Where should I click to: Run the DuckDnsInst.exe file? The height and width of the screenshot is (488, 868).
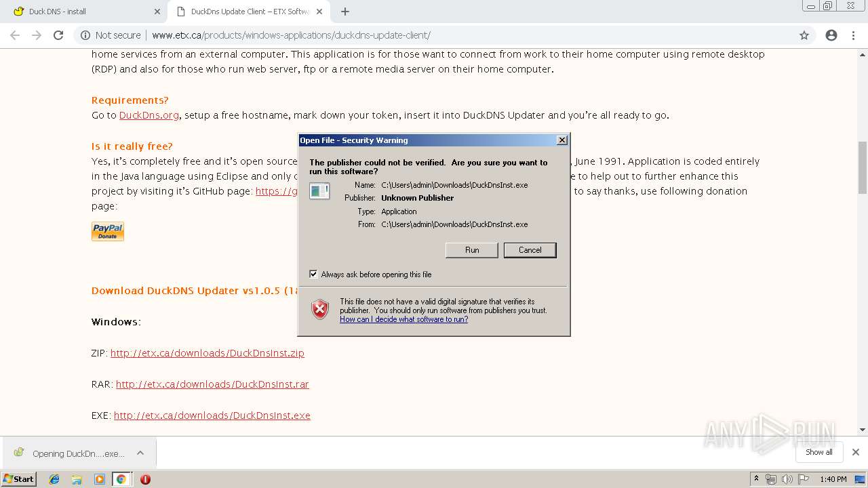[472, 250]
